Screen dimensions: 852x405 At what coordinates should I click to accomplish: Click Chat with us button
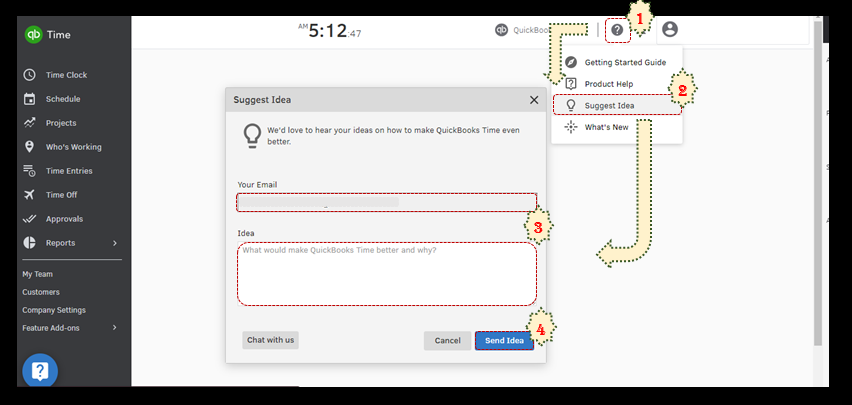(271, 340)
